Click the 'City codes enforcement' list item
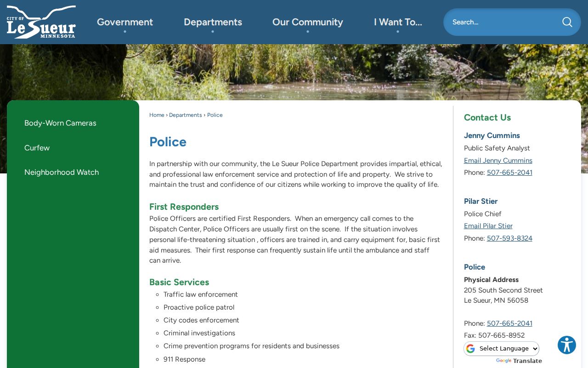 201,320
